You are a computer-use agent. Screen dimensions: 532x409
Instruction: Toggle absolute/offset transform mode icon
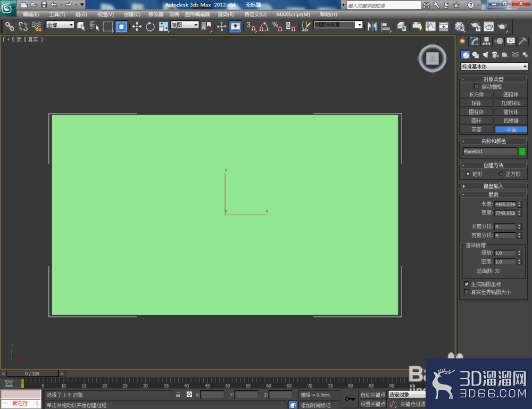(189, 395)
